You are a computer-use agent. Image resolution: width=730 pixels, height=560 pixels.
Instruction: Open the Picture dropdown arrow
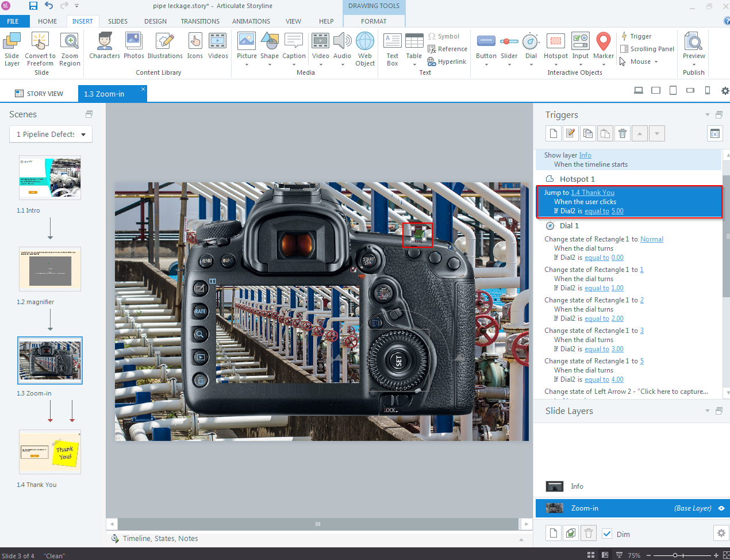click(247, 64)
